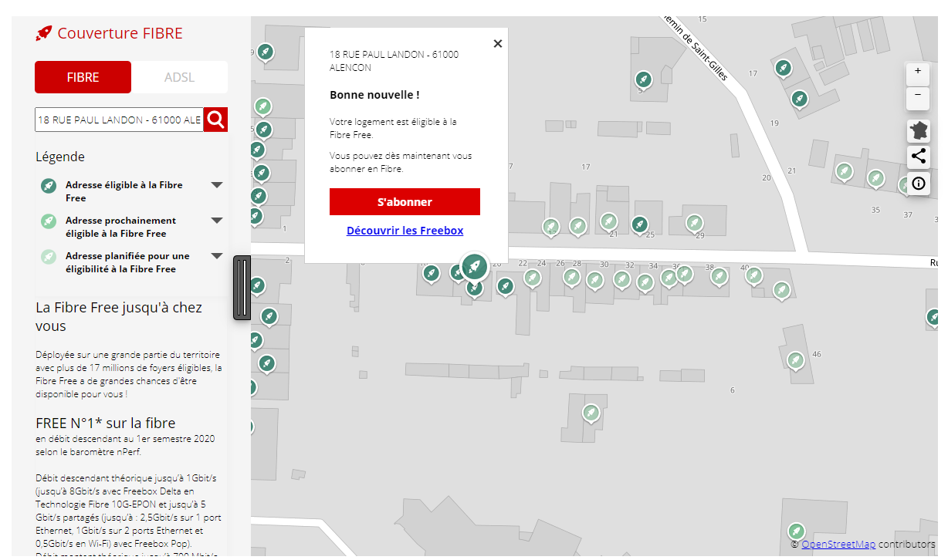
Task: Open the share icon on the map
Action: pyautogui.click(x=918, y=157)
